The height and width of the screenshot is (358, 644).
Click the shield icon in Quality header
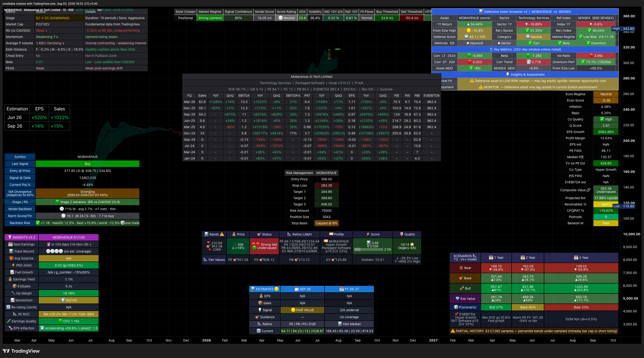402,234
